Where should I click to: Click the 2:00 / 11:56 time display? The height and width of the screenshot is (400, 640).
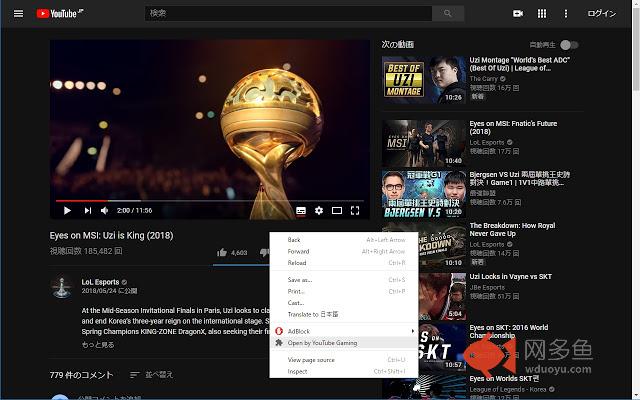(x=134, y=211)
